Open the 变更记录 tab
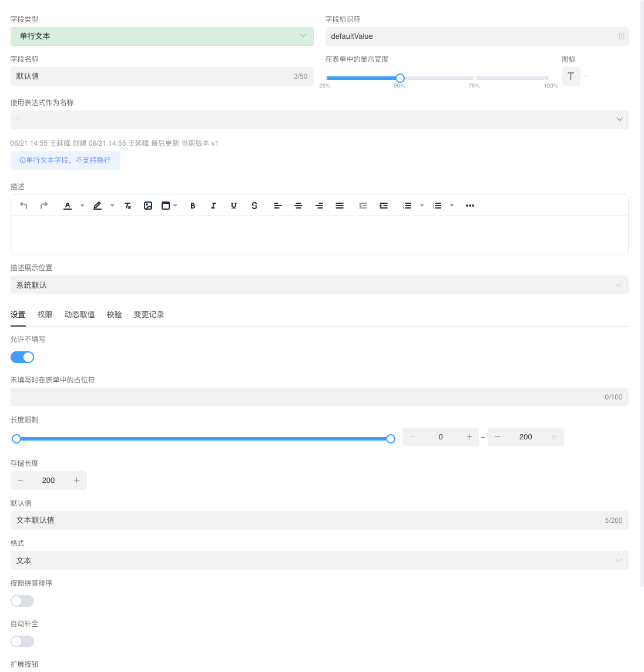Viewport: 644px width, 672px height. pyautogui.click(x=149, y=315)
